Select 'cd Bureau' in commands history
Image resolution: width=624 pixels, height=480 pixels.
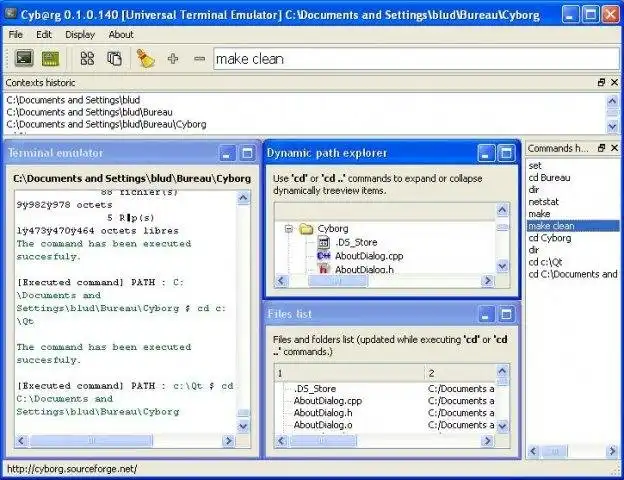pos(549,178)
